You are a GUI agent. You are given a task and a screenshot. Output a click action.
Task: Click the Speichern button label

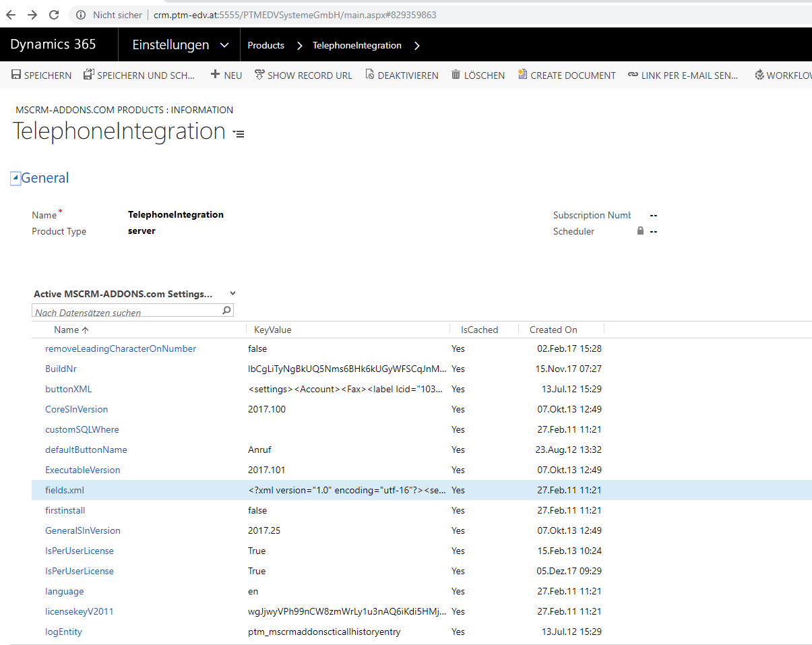coord(48,75)
